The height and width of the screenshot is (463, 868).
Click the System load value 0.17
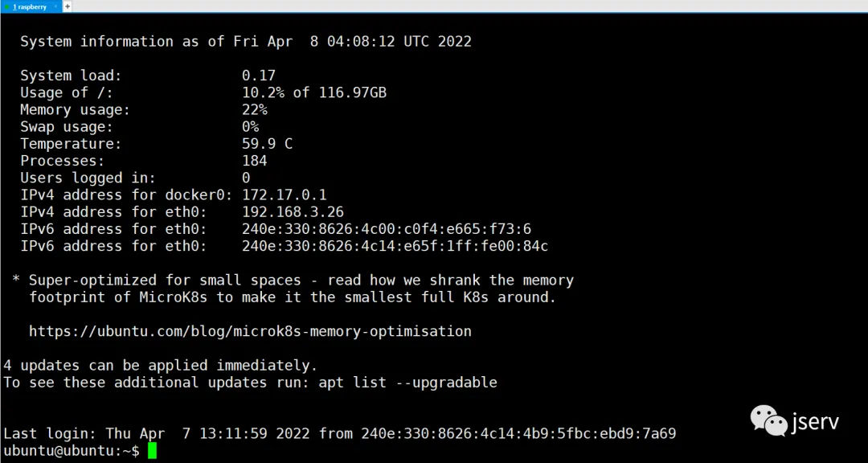(x=259, y=76)
